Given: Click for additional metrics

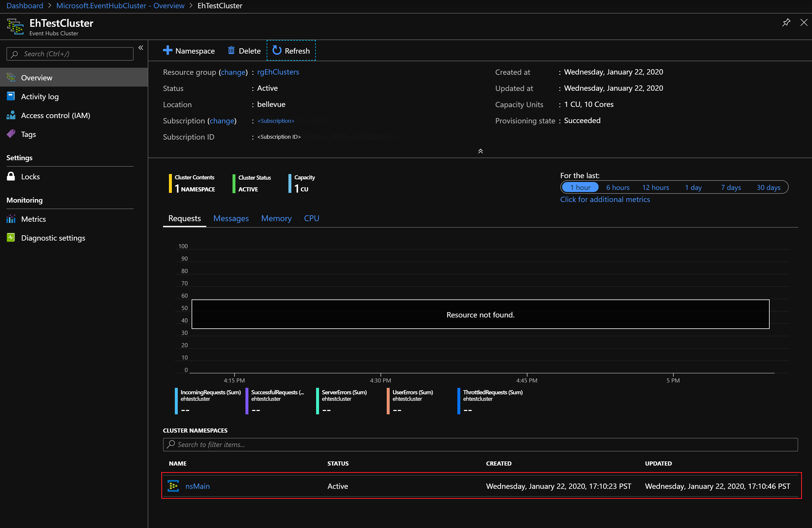Looking at the screenshot, I should coord(605,199).
